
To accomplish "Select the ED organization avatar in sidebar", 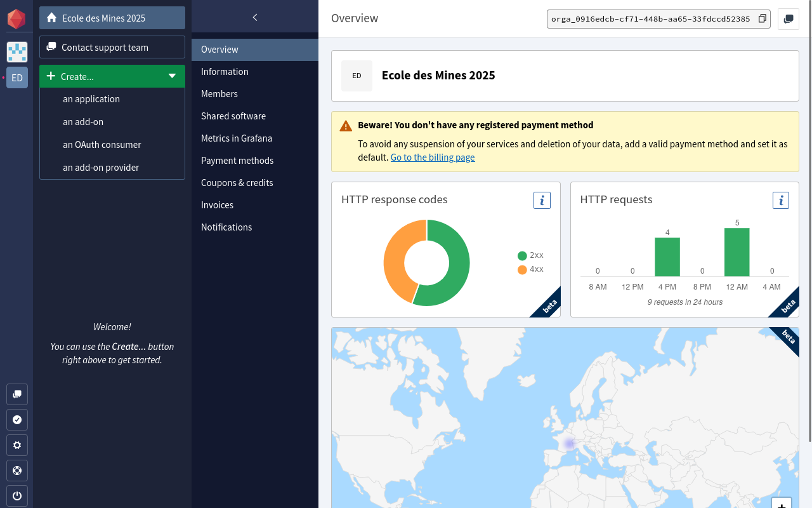I will (x=17, y=77).
